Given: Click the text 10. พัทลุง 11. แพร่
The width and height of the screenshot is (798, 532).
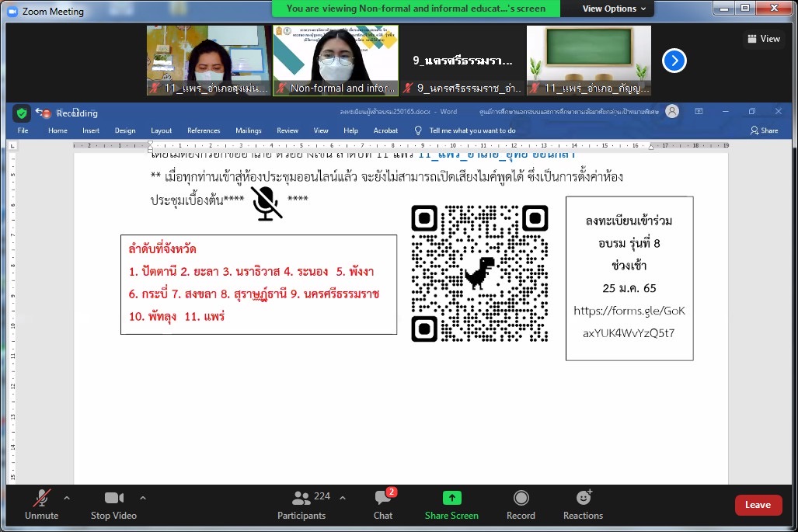Looking at the screenshot, I should click(176, 316).
